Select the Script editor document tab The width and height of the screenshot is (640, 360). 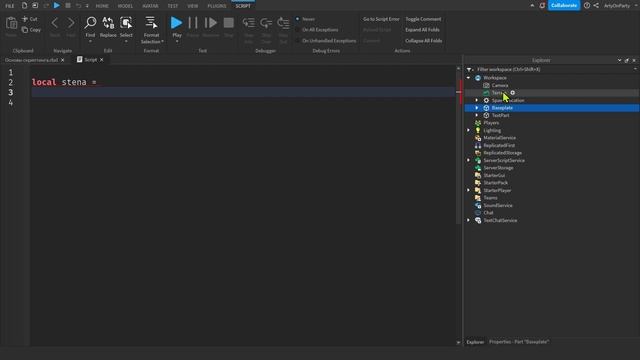(91, 60)
